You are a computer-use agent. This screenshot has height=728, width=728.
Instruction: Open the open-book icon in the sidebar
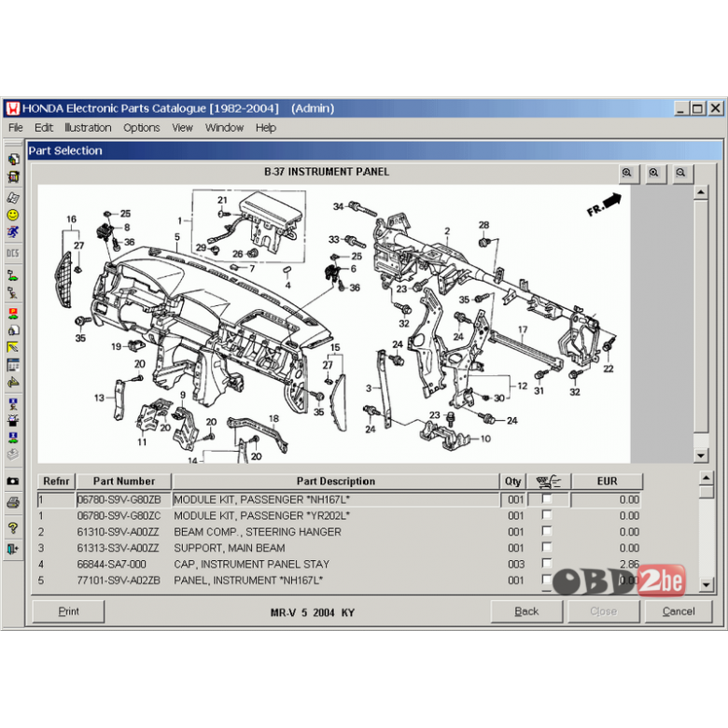pyautogui.click(x=13, y=197)
